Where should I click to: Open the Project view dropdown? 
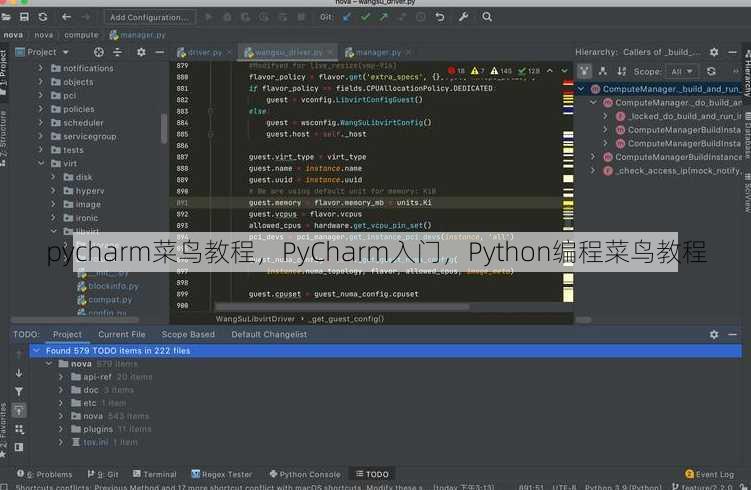(43, 52)
